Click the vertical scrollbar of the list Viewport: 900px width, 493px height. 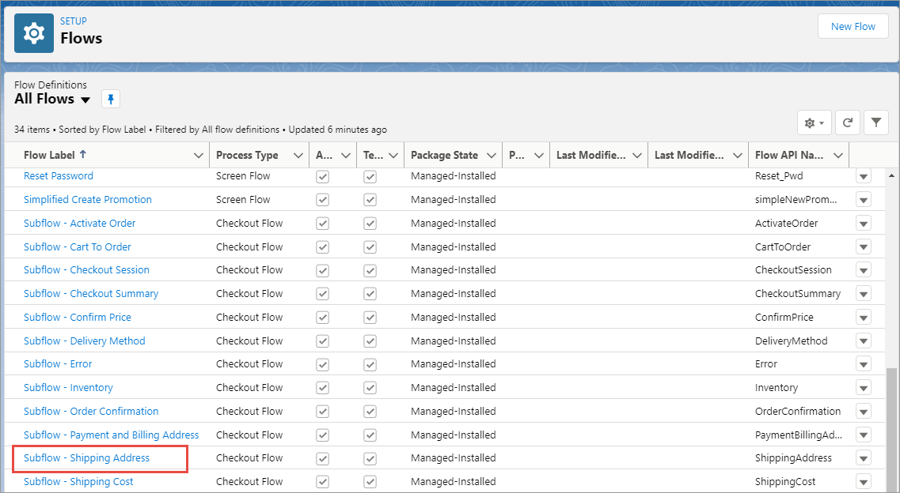pyautogui.click(x=890, y=420)
